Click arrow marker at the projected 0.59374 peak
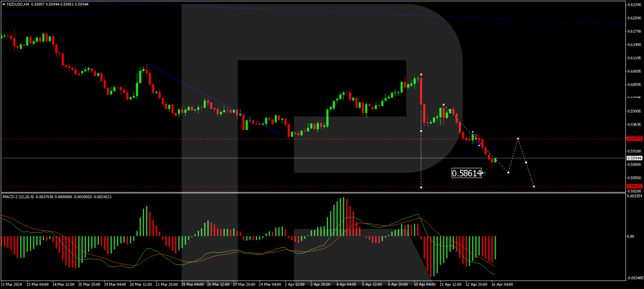644x289 pixels. (518, 139)
